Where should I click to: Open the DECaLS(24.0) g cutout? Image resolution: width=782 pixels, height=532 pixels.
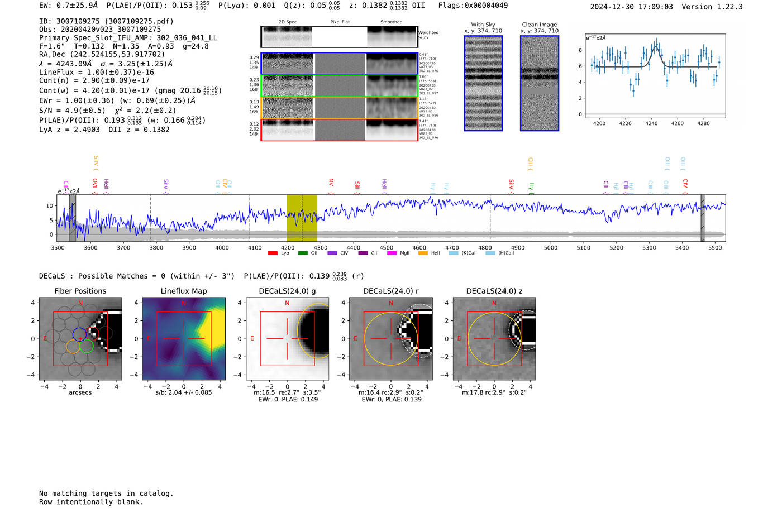[287, 339]
